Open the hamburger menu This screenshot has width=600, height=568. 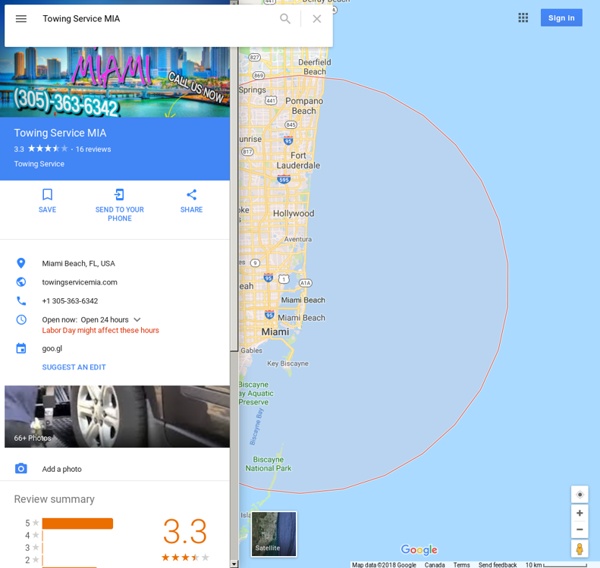point(21,19)
